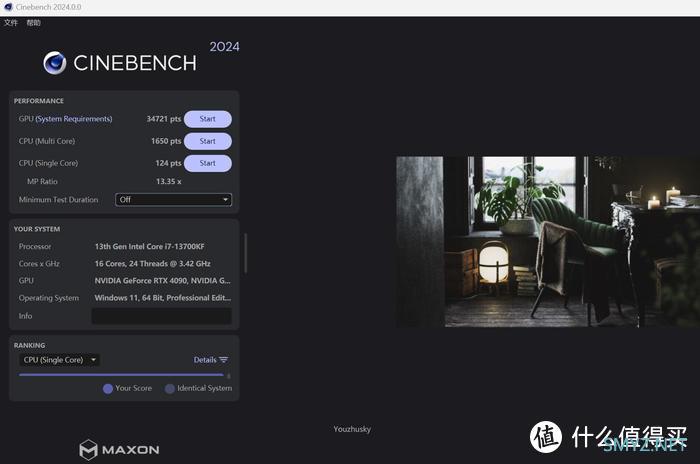
Task: Click the Cinebench logo sphere icon
Action: [x=55, y=63]
